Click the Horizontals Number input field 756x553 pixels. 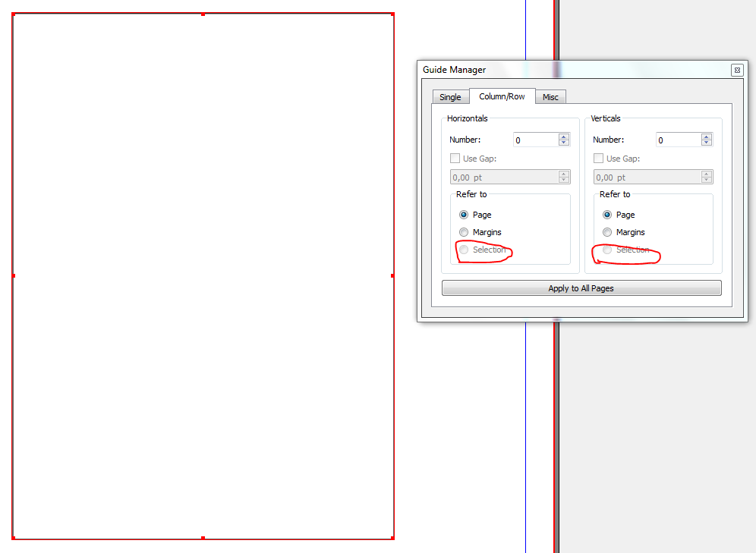(535, 140)
